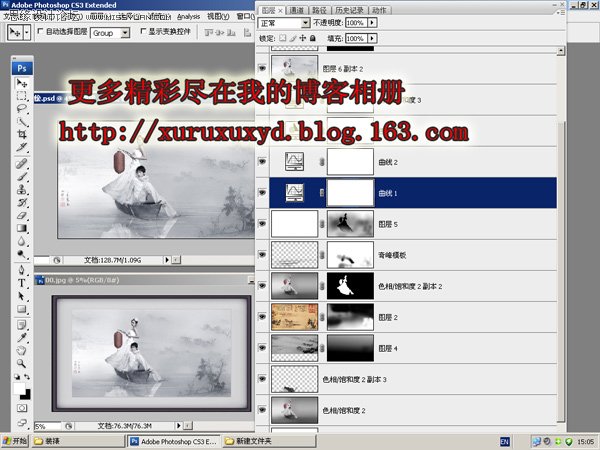
Task: Select the Rectangular Marquee tool
Action: (22, 96)
